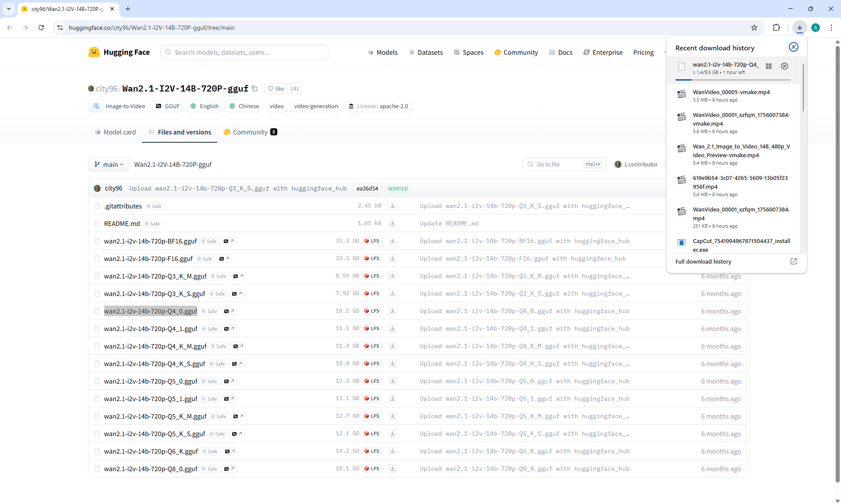Switch to the Model card tab
841x504 pixels.
click(115, 132)
